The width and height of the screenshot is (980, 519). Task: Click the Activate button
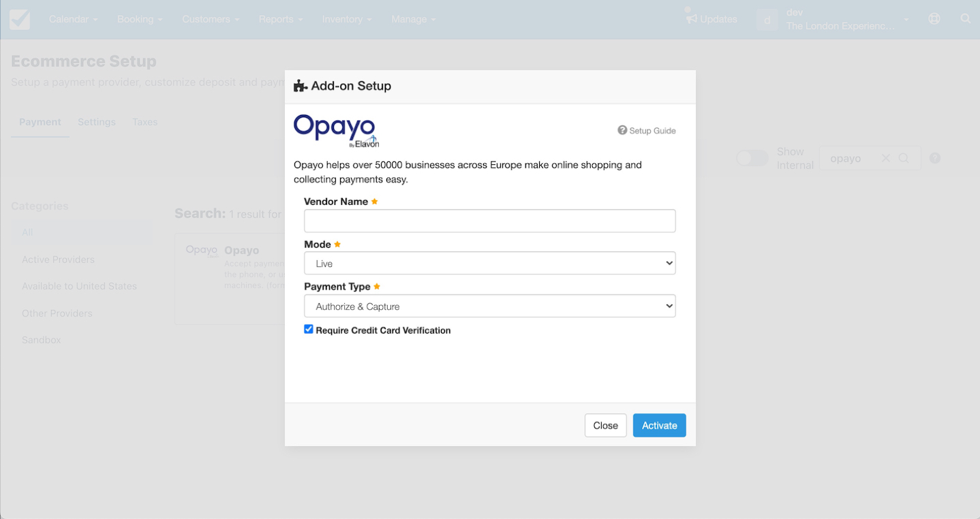pyautogui.click(x=660, y=425)
